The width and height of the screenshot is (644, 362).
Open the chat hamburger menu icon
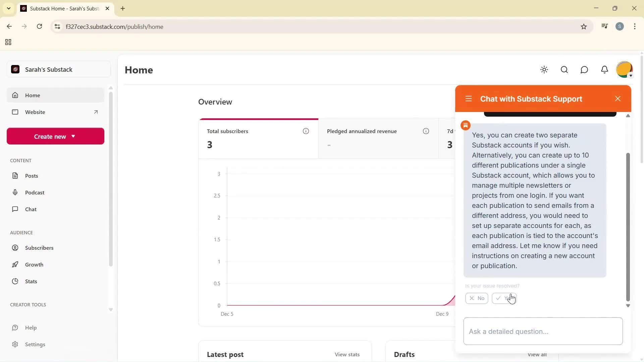click(x=469, y=99)
